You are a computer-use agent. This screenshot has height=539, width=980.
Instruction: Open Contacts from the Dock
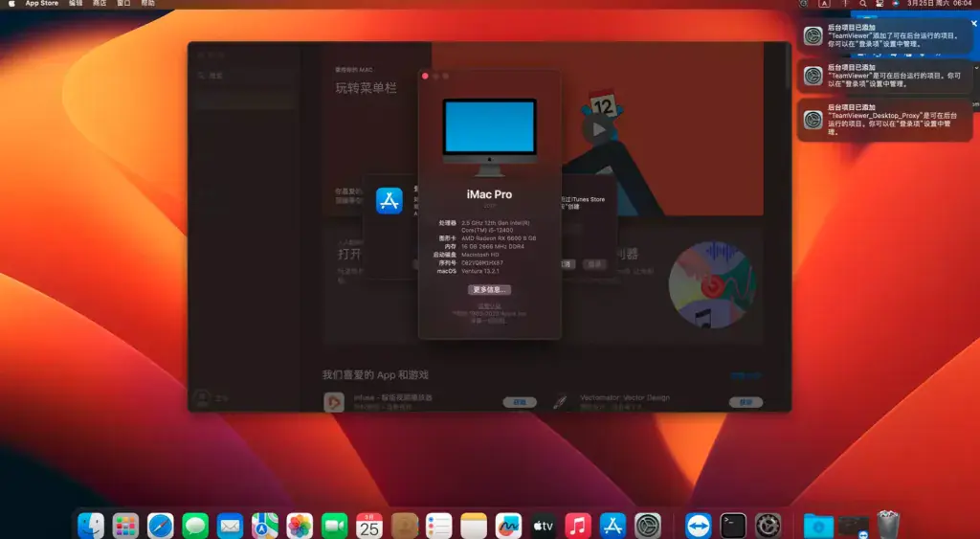[405, 526]
